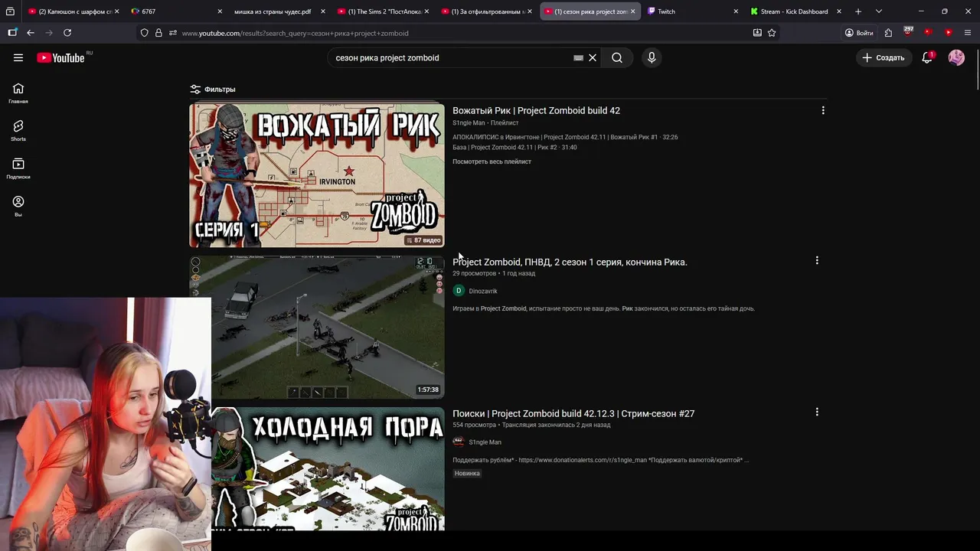This screenshot has height=551, width=980.
Task: Install page as app from address bar
Action: (757, 33)
